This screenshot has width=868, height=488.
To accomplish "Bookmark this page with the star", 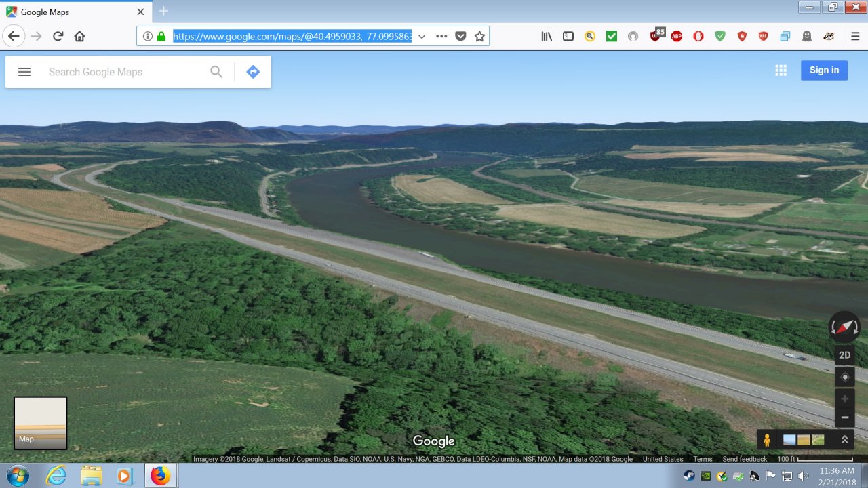I will point(479,37).
